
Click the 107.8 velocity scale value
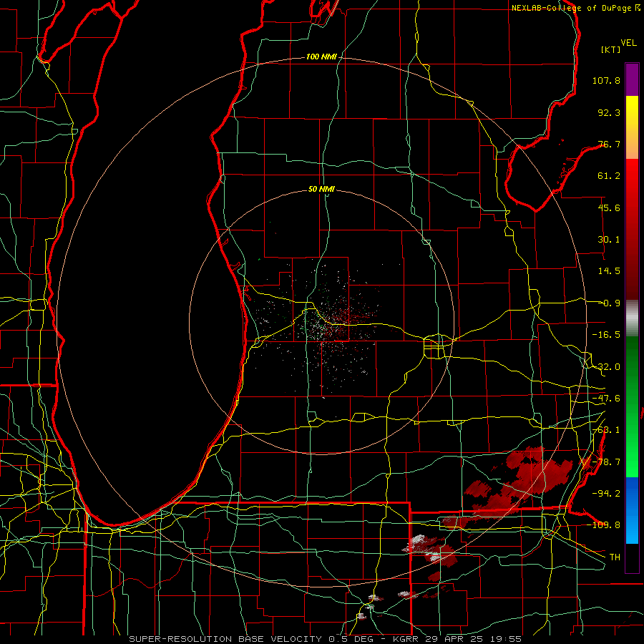(606, 80)
